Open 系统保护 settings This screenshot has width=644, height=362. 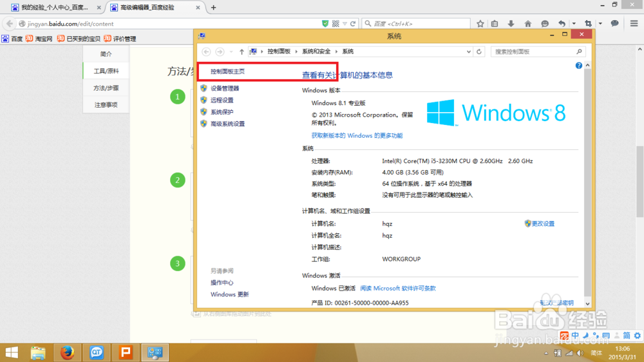coord(222,112)
